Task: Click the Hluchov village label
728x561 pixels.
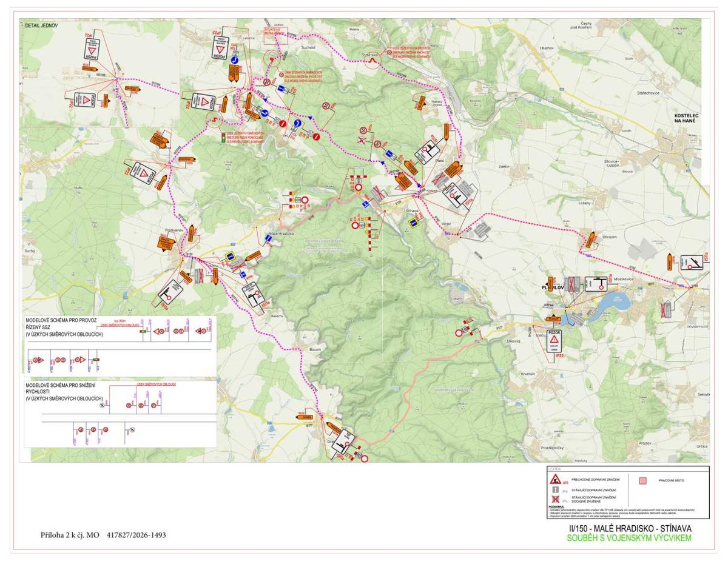Action: [x=548, y=47]
